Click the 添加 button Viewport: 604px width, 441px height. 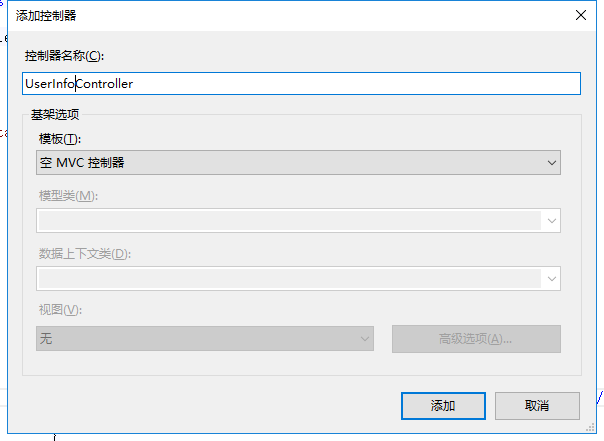click(443, 406)
